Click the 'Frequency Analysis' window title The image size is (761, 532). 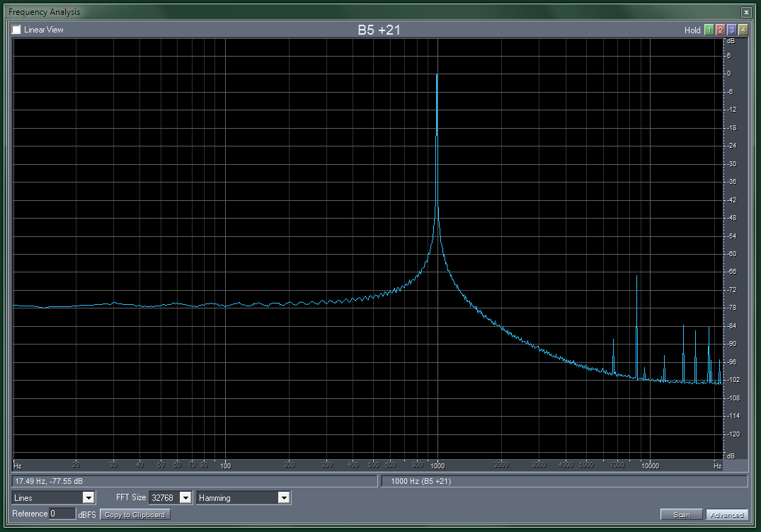(44, 12)
